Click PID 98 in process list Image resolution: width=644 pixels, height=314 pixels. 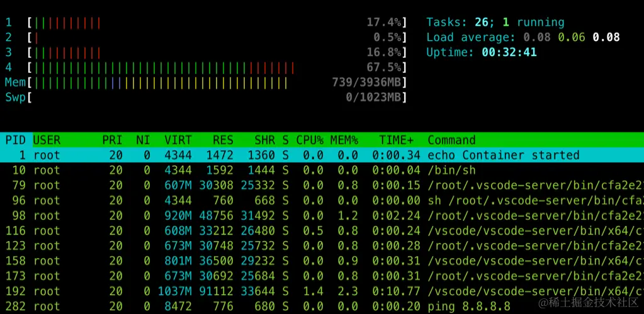coord(19,215)
